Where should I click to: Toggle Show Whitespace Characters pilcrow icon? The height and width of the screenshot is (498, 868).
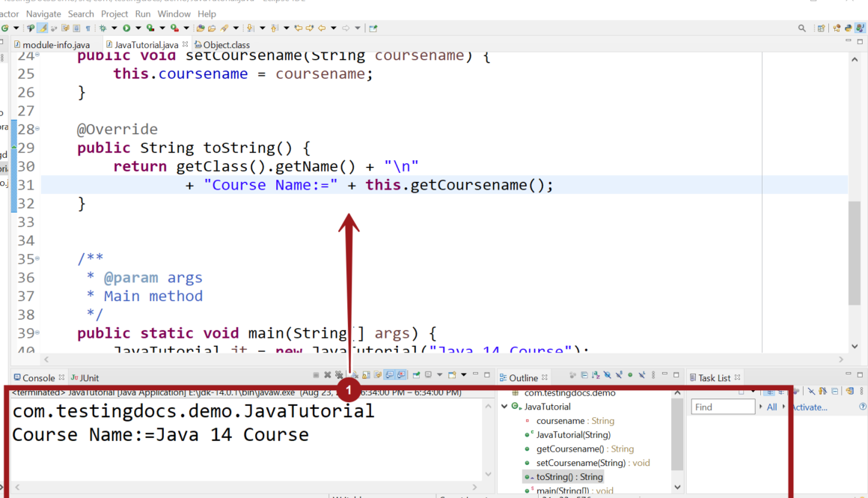point(88,28)
